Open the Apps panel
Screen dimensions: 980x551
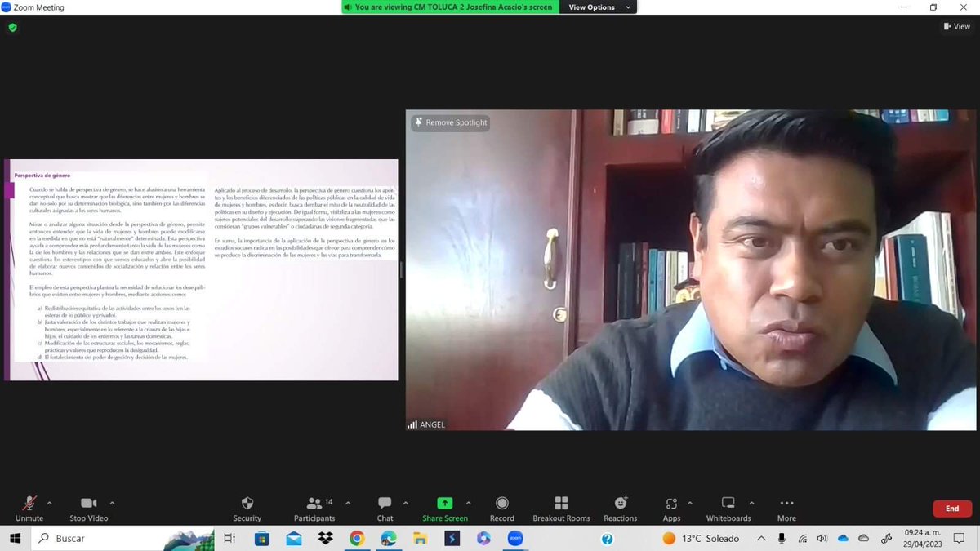671,509
